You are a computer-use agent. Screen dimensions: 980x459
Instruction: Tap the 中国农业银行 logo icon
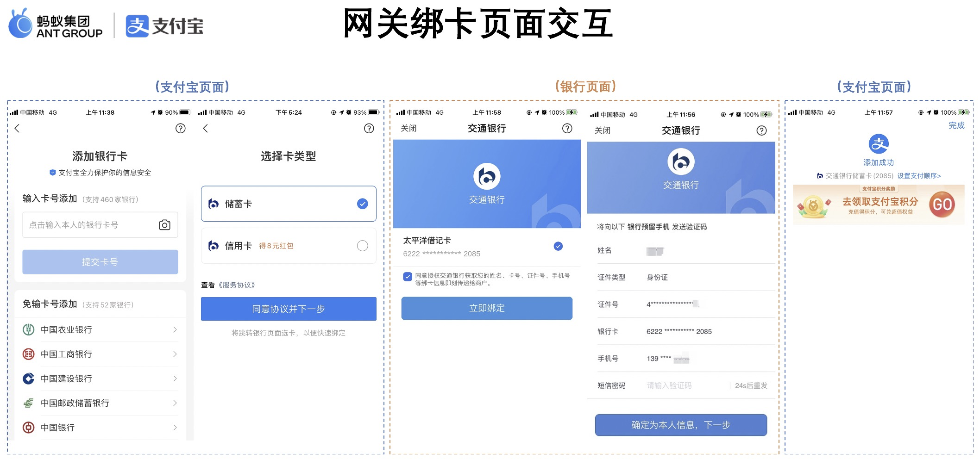(x=29, y=329)
